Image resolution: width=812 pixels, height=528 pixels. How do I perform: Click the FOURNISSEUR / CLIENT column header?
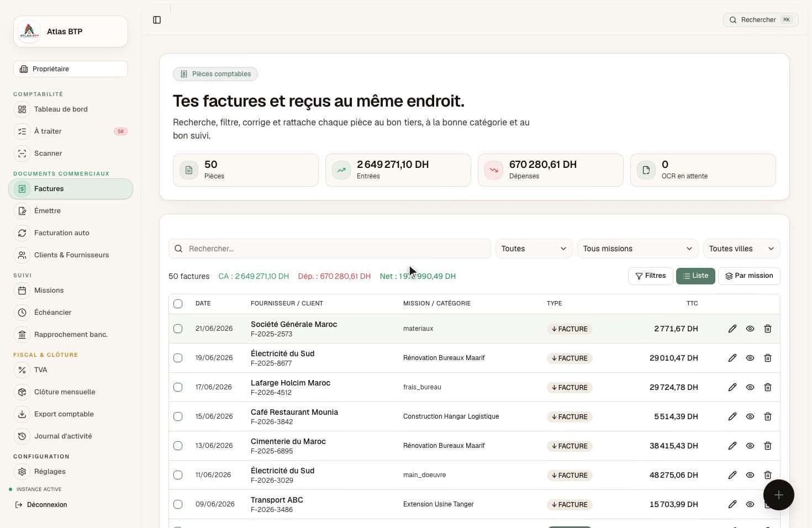(287, 303)
